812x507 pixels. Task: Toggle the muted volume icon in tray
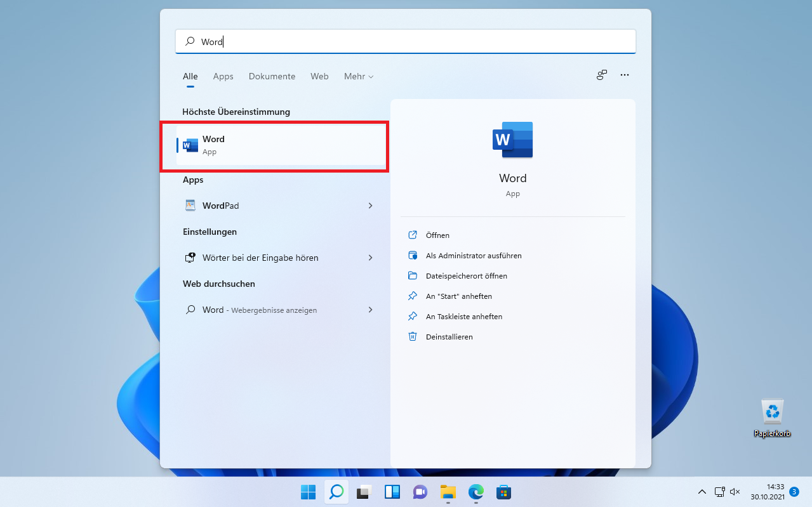(x=735, y=492)
